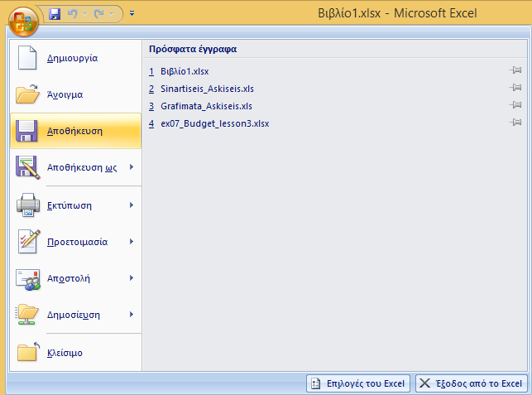This screenshot has width=532, height=395.
Task: Click the Undo arrow in Quick Access Toolbar
Action: [72, 14]
